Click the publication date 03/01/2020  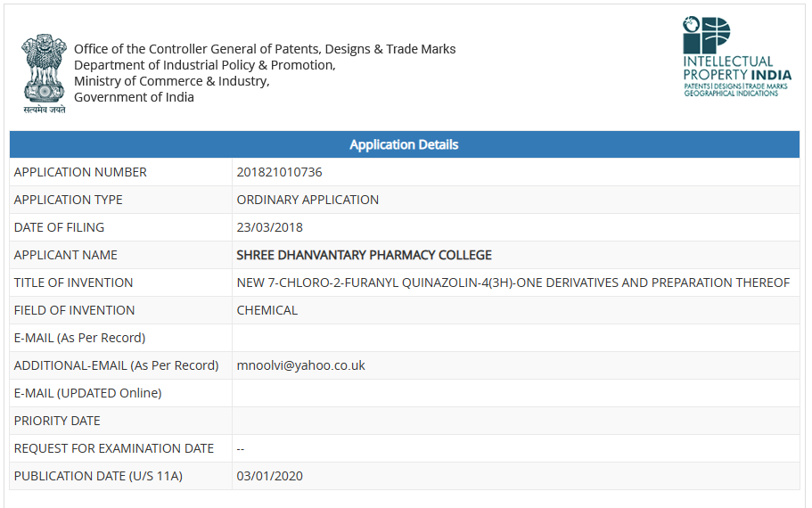point(269,476)
